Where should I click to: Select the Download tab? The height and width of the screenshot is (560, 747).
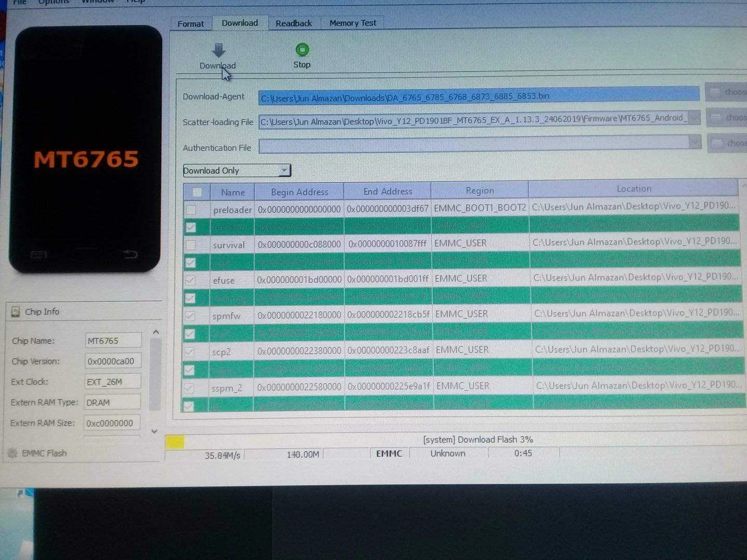[240, 23]
